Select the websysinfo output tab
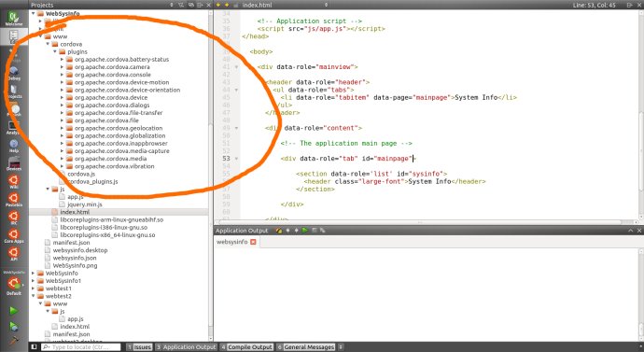The image size is (644, 352). tap(232, 242)
